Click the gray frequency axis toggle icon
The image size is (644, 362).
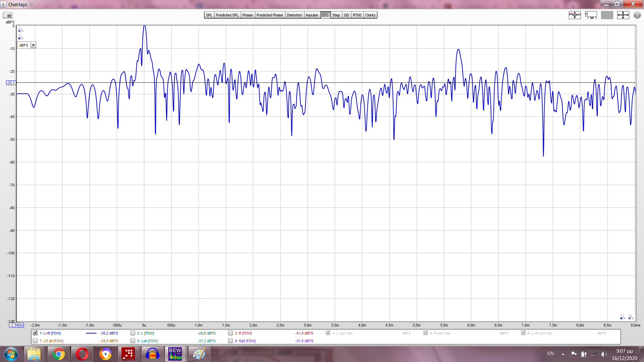pyautogui.click(x=607, y=15)
